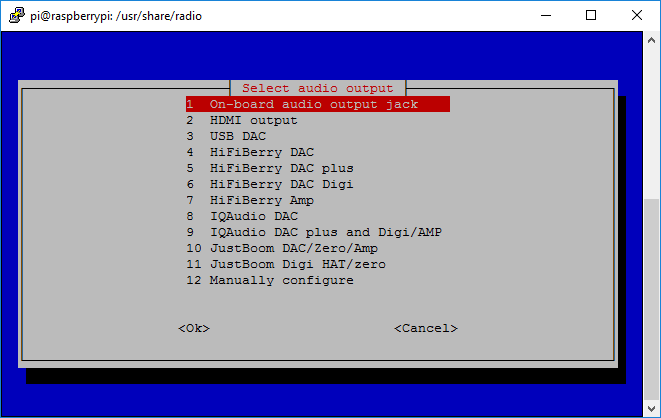661x418 pixels.
Task: Select HiFiBerry DAC plus
Action: 281,168
